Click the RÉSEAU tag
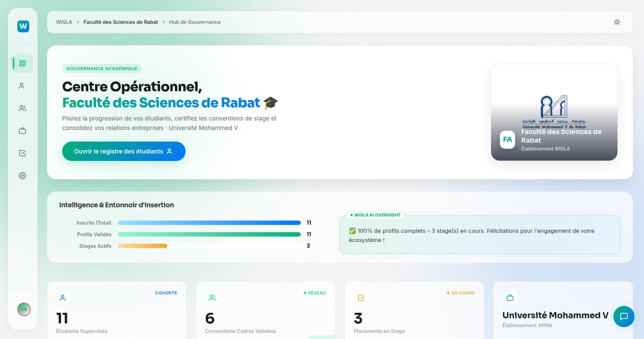Image resolution: width=644 pixels, height=339 pixels. (315, 293)
